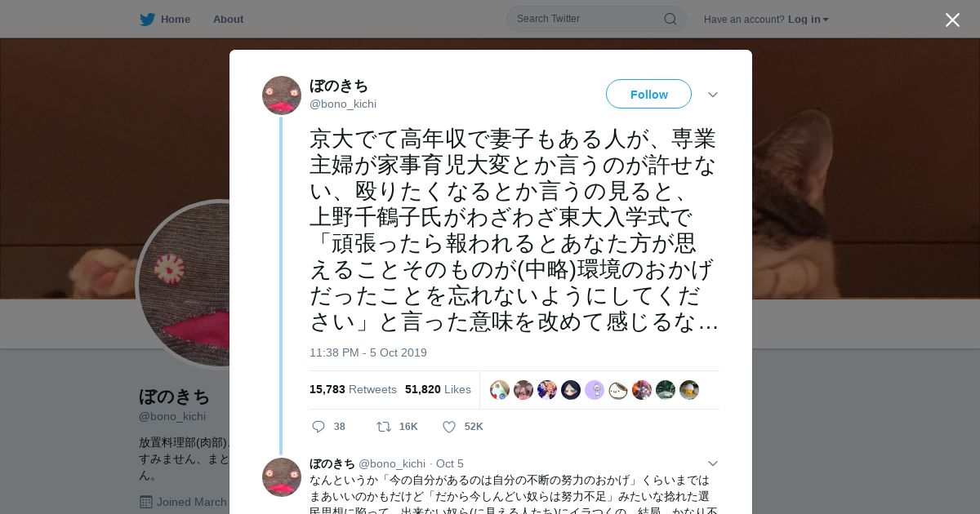Screen dimensions: 980x514
Task: Open the Log in dropdown
Action: pos(808,20)
